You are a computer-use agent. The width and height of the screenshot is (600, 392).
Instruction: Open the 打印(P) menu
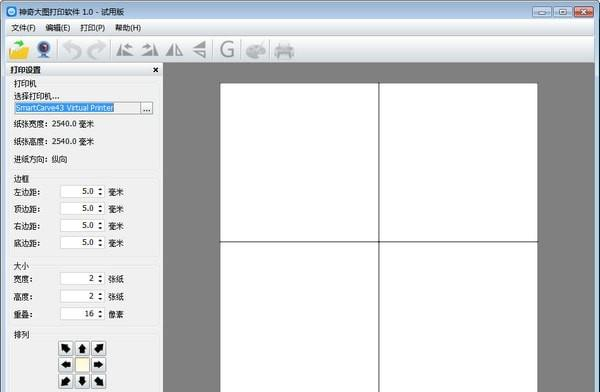point(93,28)
